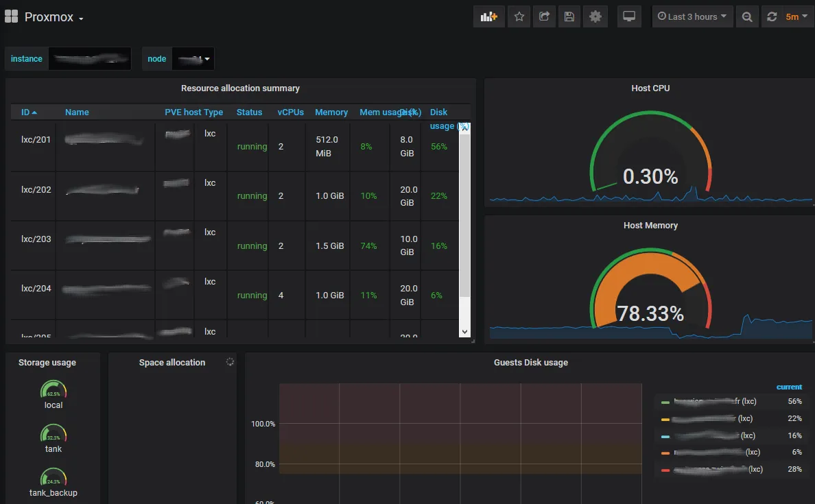This screenshot has width=815, height=504.
Task: Open the node variable dropdown
Action: click(x=193, y=58)
